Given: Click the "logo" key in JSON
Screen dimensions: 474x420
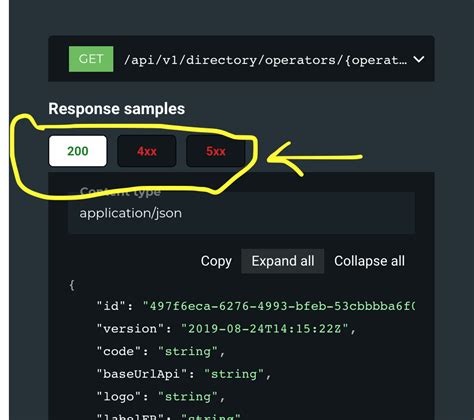Looking at the screenshot, I should point(119,397).
